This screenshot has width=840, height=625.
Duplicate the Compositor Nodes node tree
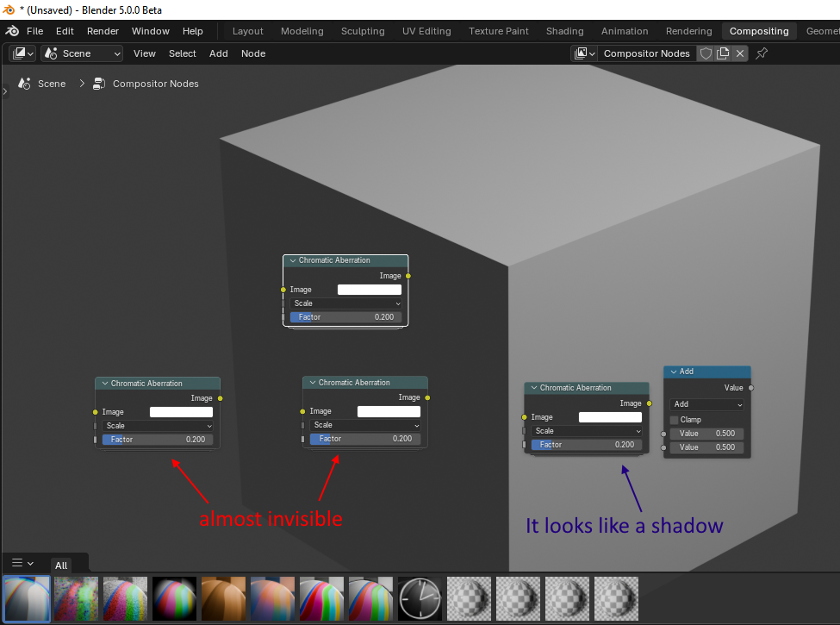(x=723, y=53)
